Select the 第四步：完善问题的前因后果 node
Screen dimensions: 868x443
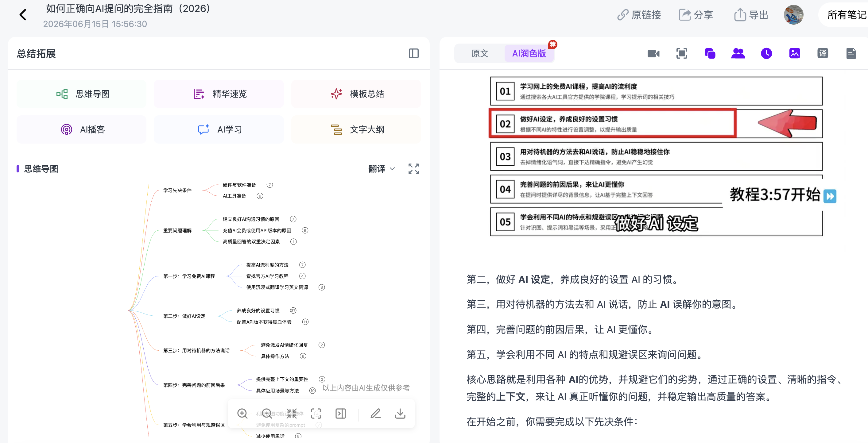(194, 385)
